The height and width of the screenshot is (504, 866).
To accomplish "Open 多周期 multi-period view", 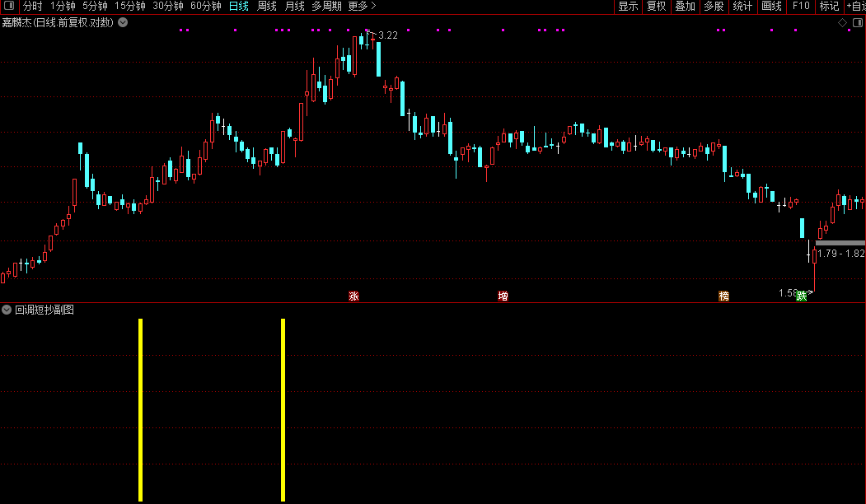I will 326,6.
